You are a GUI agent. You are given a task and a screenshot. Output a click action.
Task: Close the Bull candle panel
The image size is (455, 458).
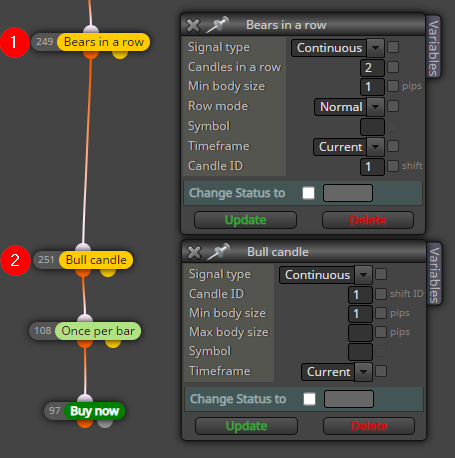pyautogui.click(x=194, y=252)
